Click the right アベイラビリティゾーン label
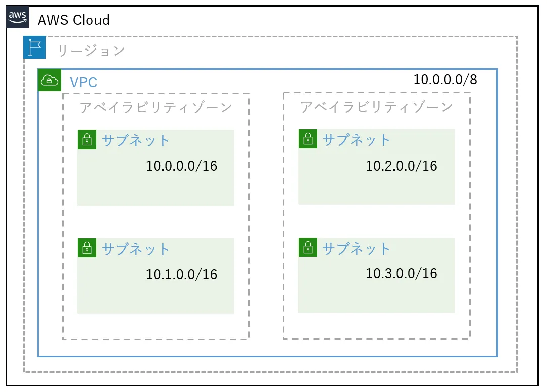 (376, 107)
